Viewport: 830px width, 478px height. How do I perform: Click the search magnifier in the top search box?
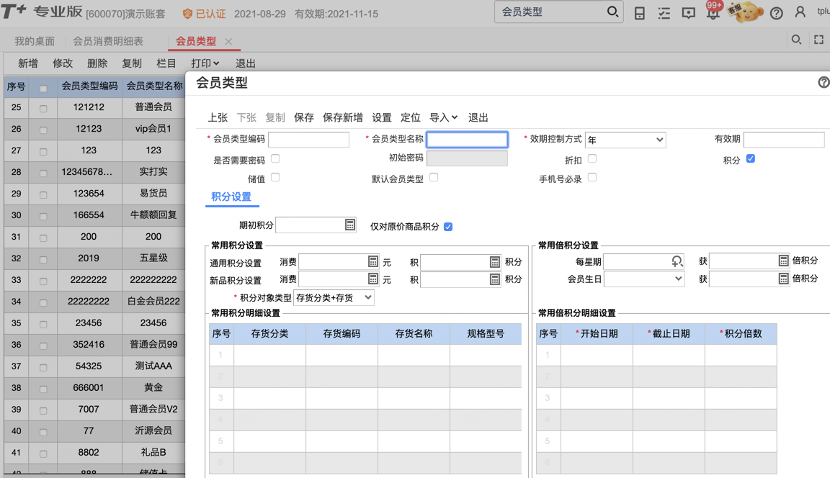pyautogui.click(x=612, y=12)
